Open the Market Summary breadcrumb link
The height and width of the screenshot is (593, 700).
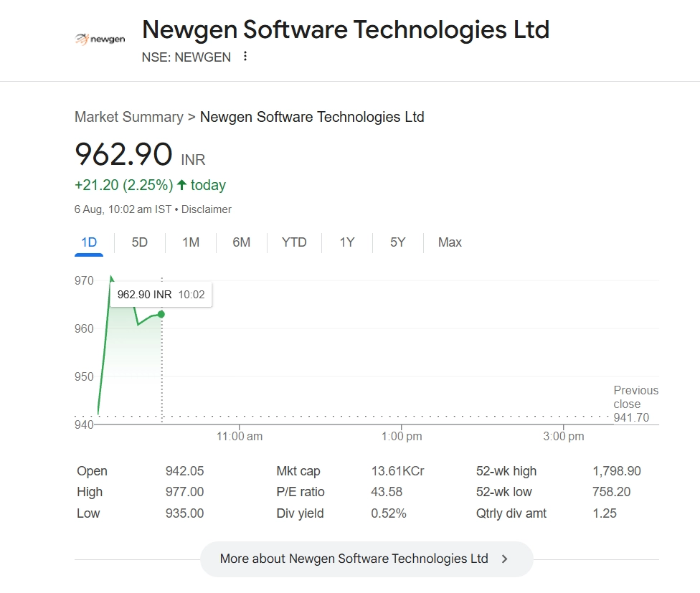[x=129, y=117]
